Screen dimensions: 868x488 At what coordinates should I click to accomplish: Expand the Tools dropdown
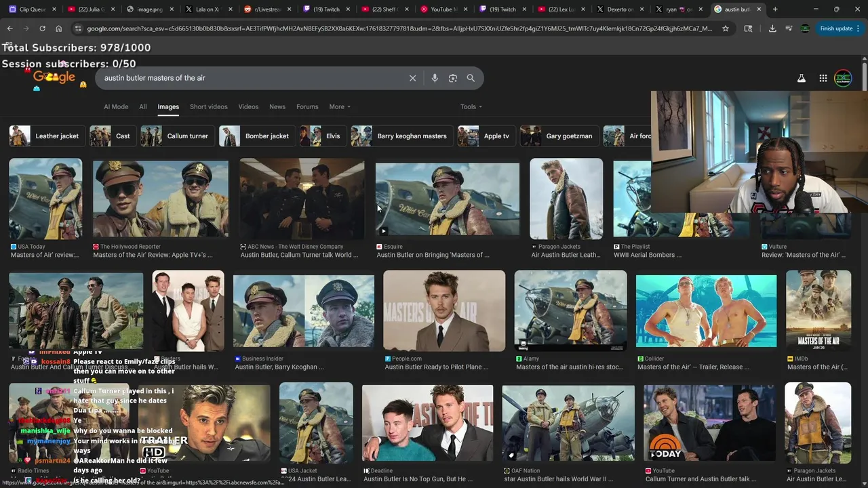(x=471, y=106)
